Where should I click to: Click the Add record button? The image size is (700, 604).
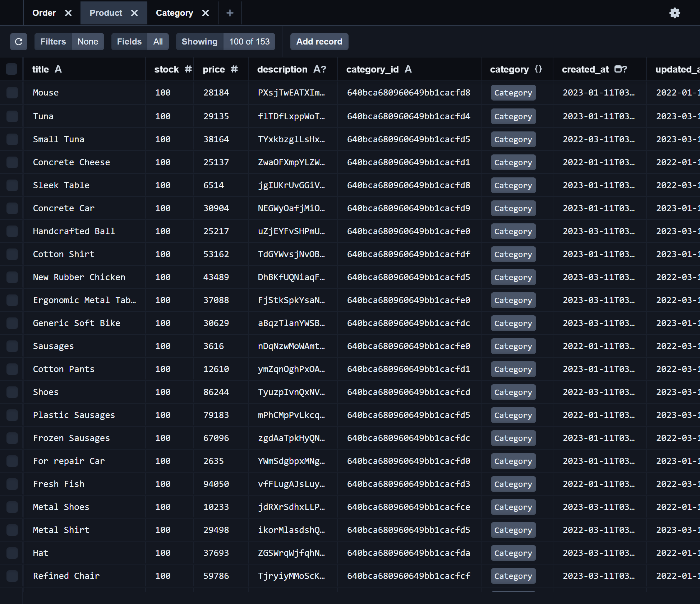tap(319, 42)
